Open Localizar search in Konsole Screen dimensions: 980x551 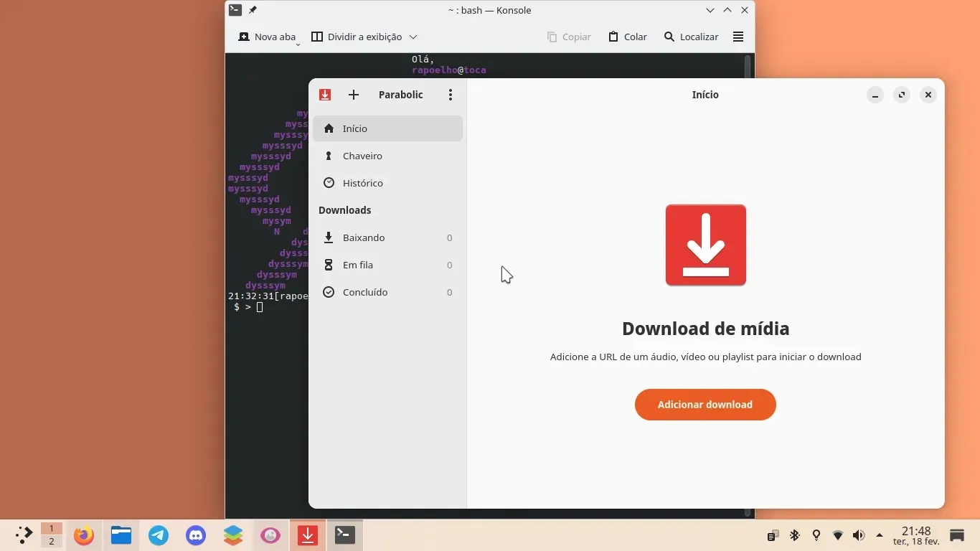click(691, 37)
